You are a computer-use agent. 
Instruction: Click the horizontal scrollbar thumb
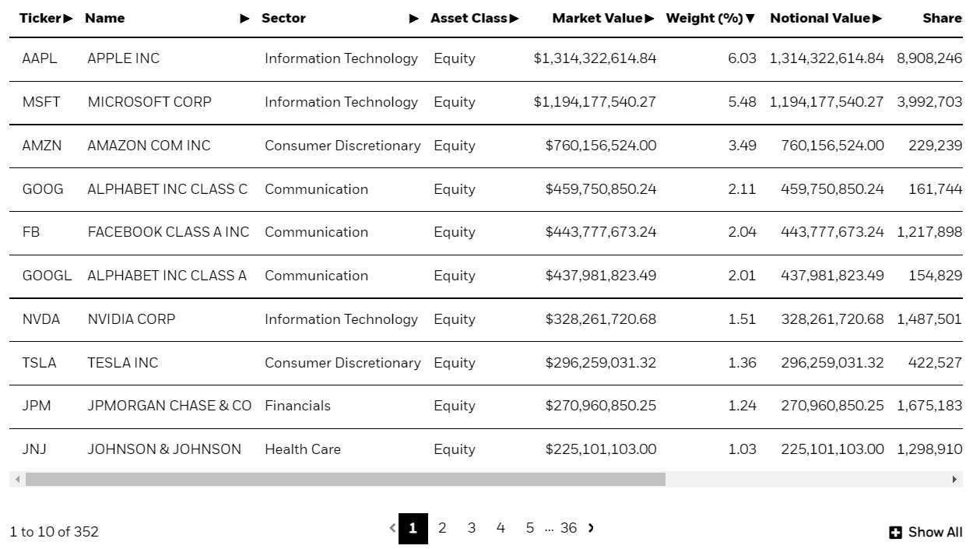[346, 480]
